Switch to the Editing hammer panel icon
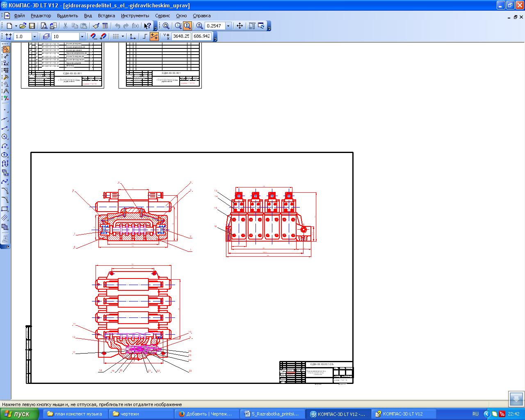 [x=5, y=77]
